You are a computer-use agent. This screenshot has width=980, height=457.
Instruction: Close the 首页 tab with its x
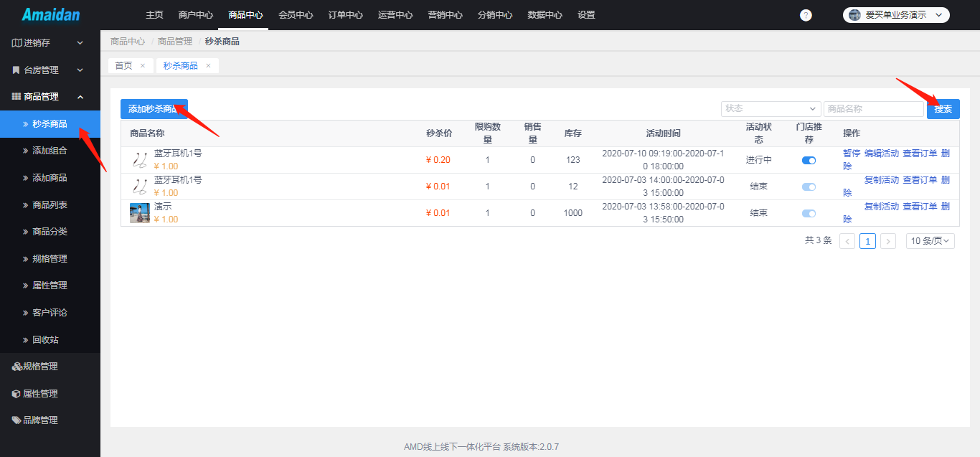[x=142, y=65]
